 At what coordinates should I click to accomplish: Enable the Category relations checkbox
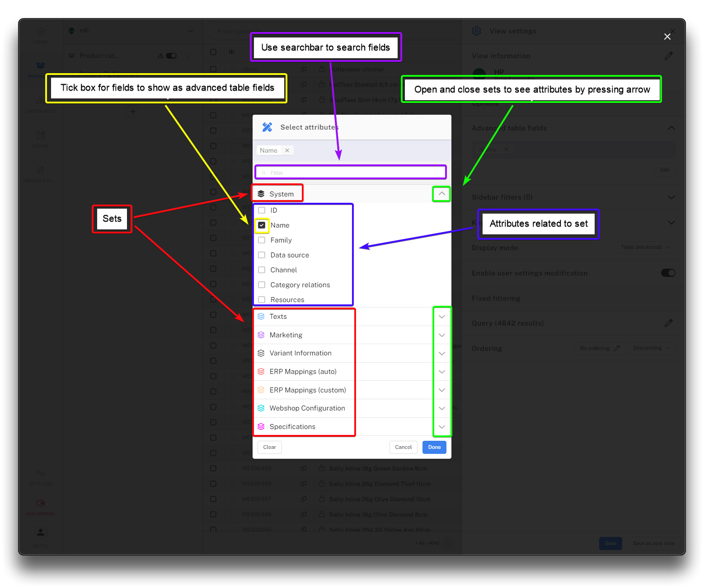(262, 285)
